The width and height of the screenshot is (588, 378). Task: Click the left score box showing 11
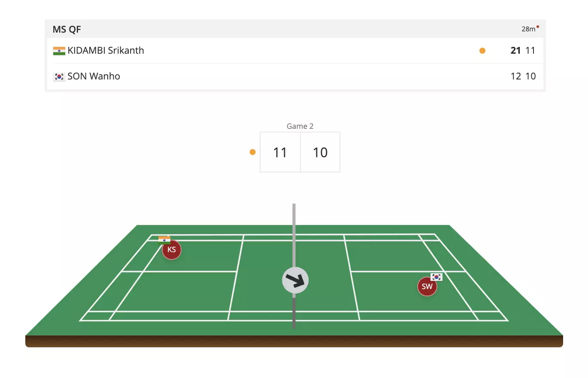(280, 152)
